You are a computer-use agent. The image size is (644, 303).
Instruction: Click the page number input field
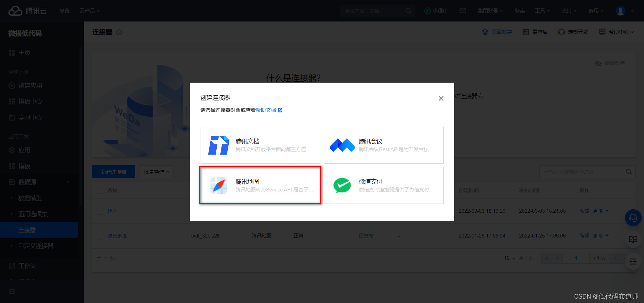click(576, 258)
